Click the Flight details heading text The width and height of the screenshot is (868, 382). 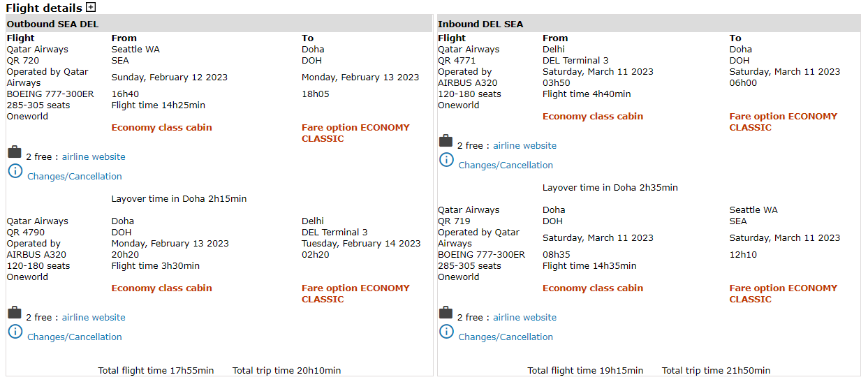(x=44, y=8)
